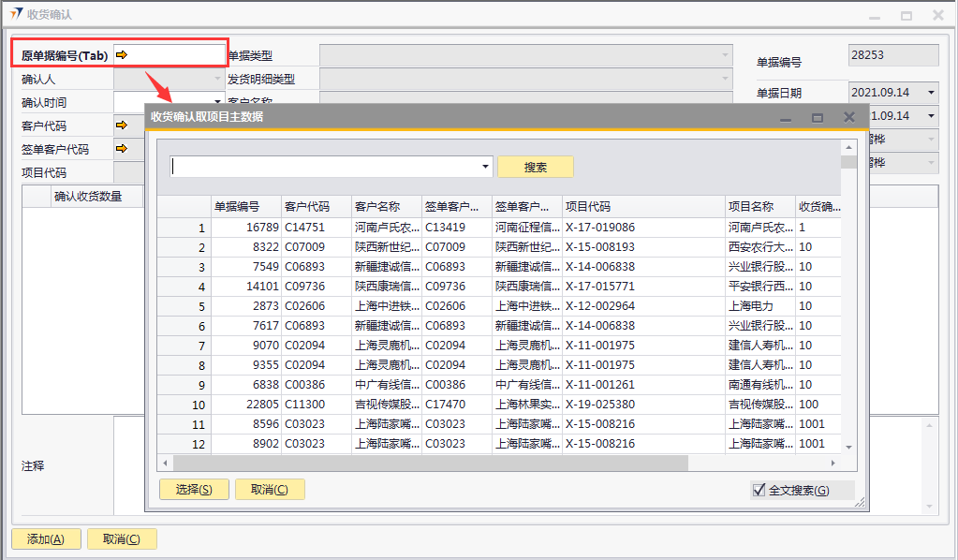Select row 10 with 单据编号 22805
Image resolution: width=958 pixels, height=560 pixels.
pyautogui.click(x=245, y=405)
